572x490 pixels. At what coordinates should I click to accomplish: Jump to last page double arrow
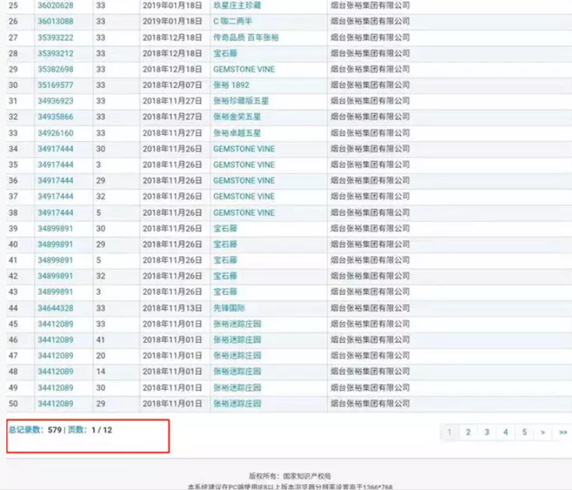point(563,432)
